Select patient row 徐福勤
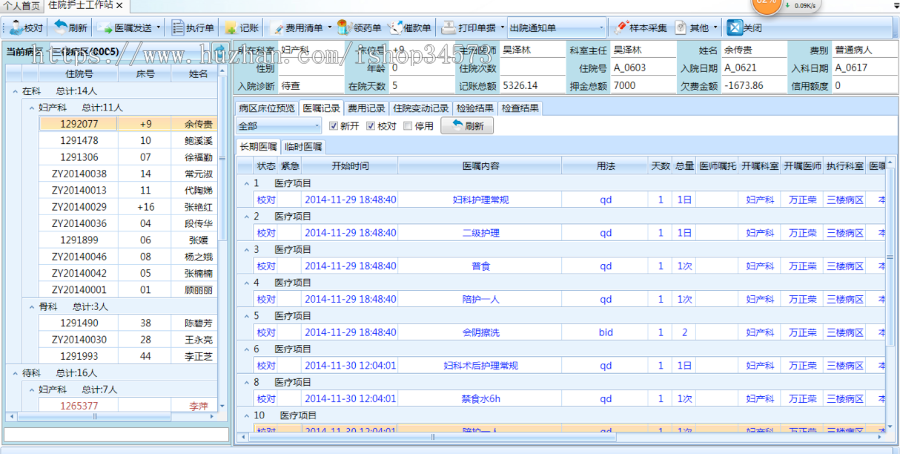The height and width of the screenshot is (454, 900). pyautogui.click(x=129, y=157)
